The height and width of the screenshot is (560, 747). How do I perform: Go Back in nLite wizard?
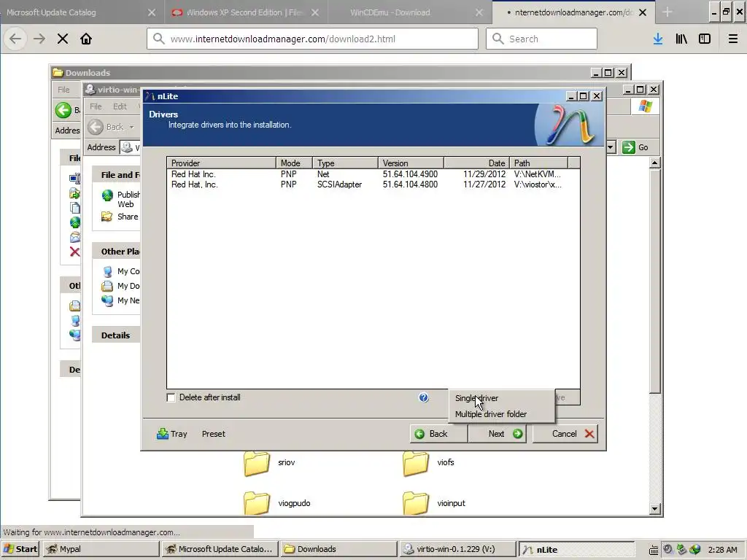(438, 434)
